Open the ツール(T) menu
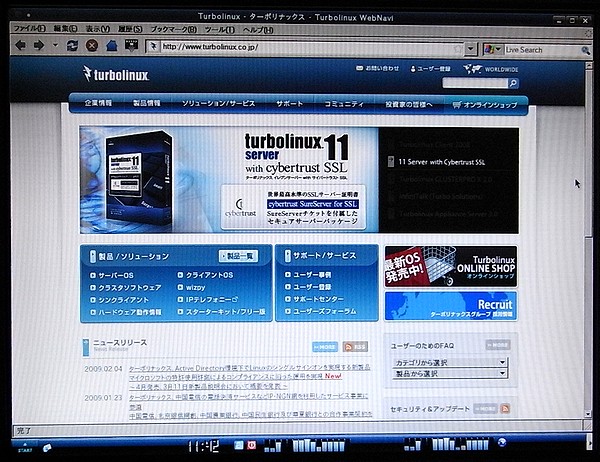The height and width of the screenshot is (462, 600). pos(220,30)
